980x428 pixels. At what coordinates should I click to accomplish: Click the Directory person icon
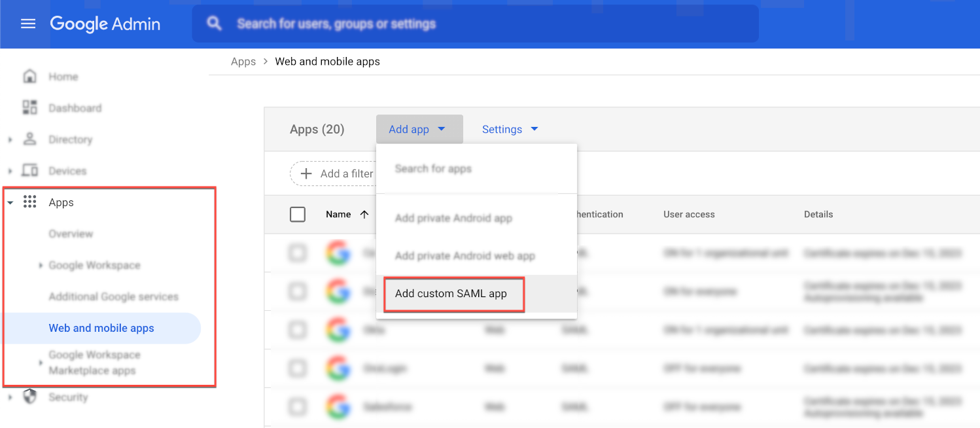coord(30,139)
